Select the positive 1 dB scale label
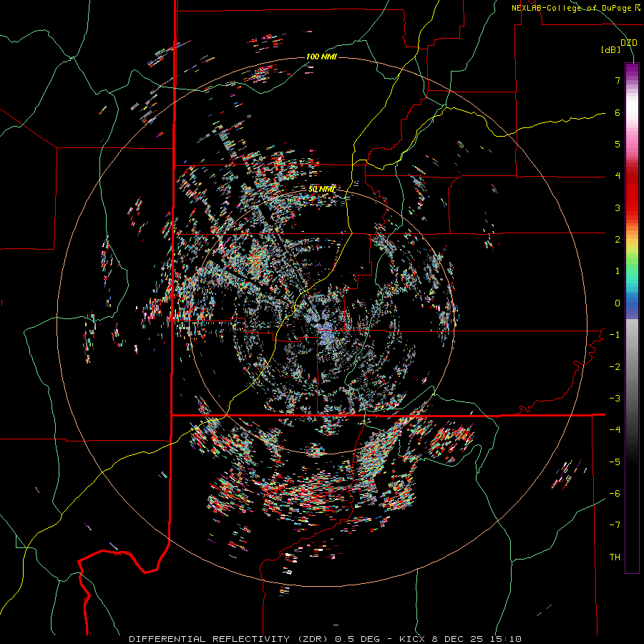 tap(618, 271)
